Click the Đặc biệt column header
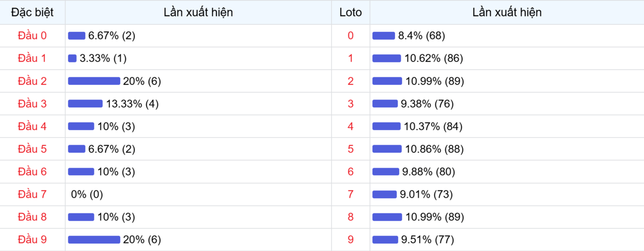 pos(32,12)
